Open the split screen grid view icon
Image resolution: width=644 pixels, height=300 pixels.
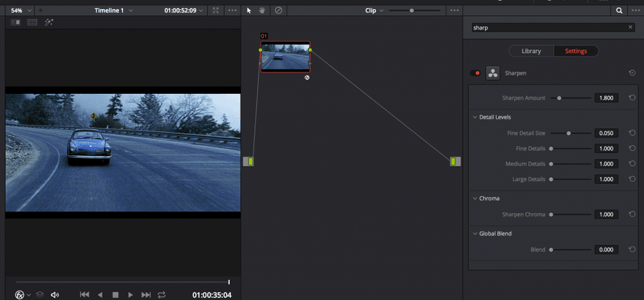point(32,22)
